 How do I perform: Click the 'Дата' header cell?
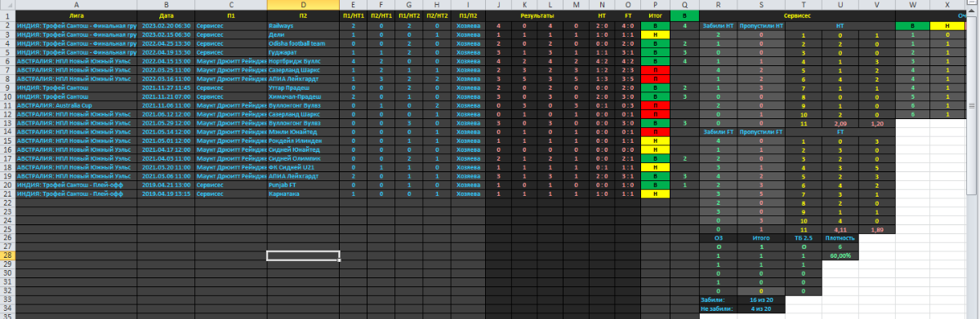(x=166, y=16)
